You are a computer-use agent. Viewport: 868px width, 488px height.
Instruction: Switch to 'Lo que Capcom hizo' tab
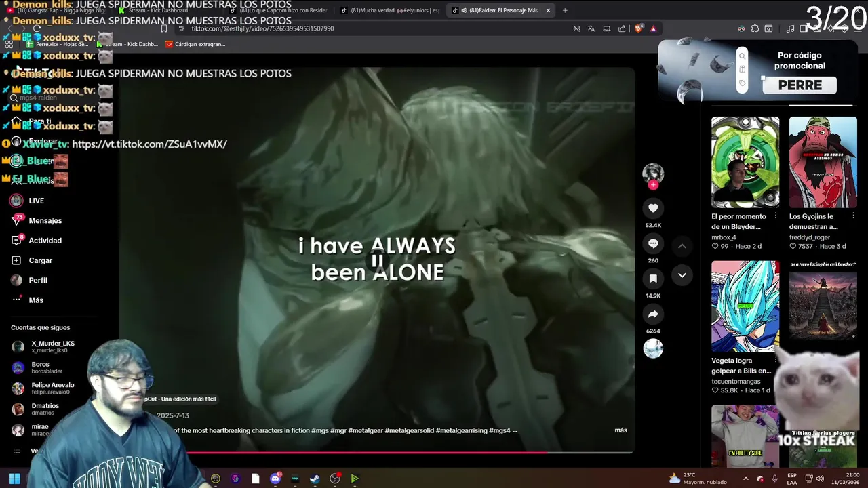[x=278, y=10]
